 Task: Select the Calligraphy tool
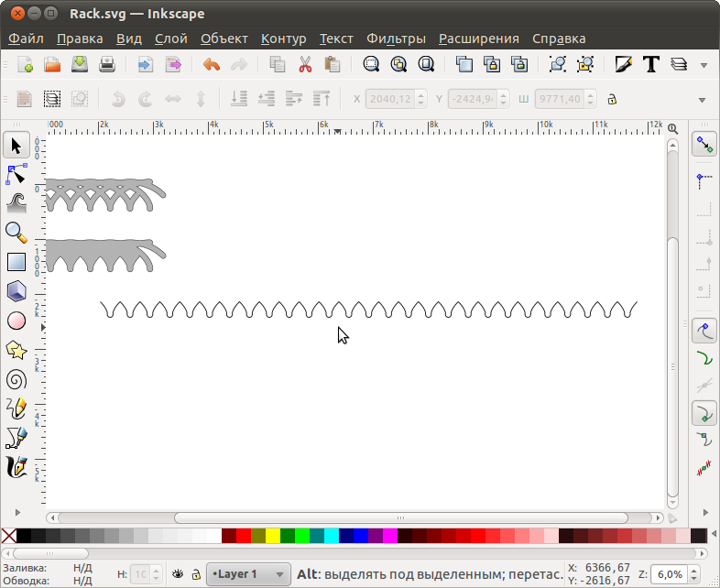pyautogui.click(x=16, y=467)
